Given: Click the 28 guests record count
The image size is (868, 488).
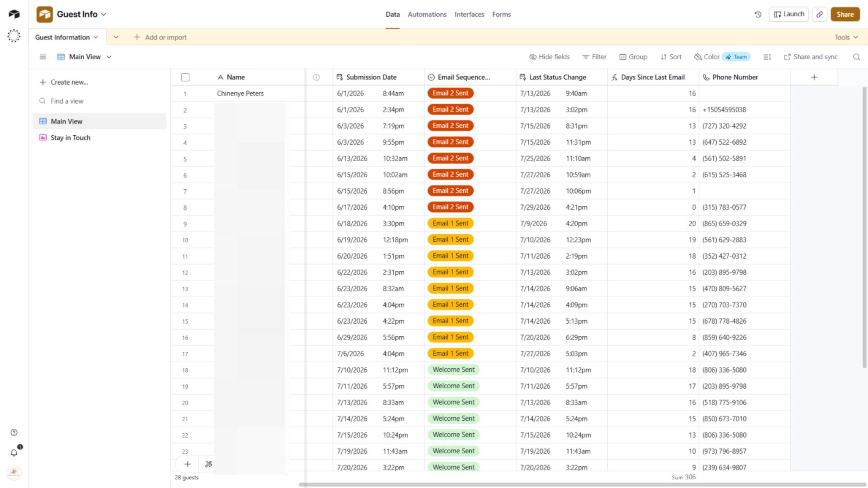Looking at the screenshot, I should [187, 478].
